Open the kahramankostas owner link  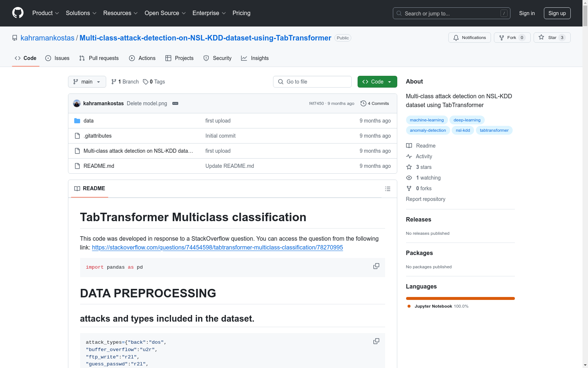pyautogui.click(x=47, y=38)
